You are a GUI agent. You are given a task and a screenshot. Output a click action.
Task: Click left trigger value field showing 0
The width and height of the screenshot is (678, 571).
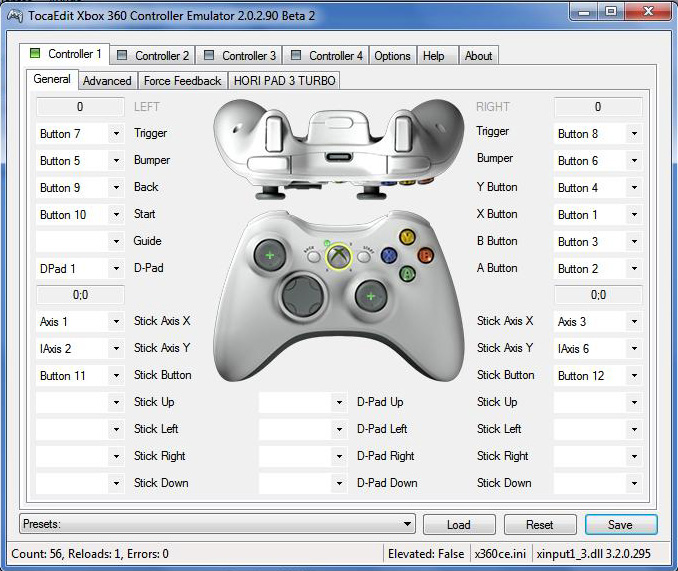[x=80, y=107]
